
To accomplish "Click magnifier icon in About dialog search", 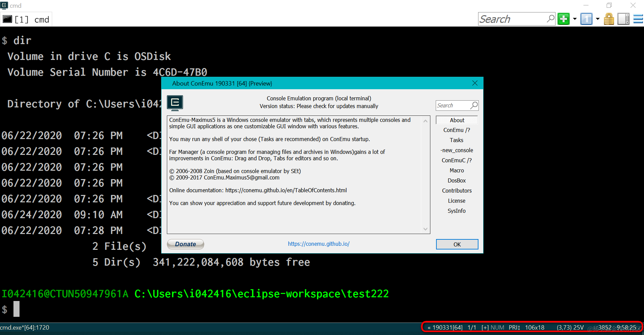I will click(x=474, y=105).
